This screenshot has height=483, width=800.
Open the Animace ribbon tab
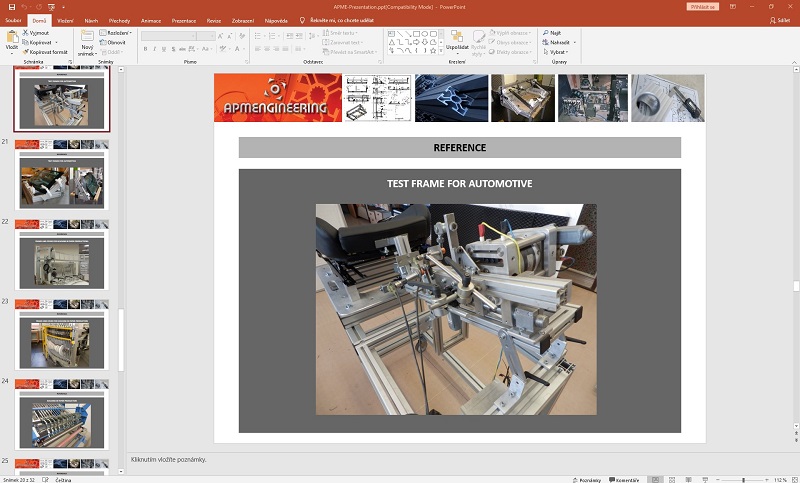point(151,19)
